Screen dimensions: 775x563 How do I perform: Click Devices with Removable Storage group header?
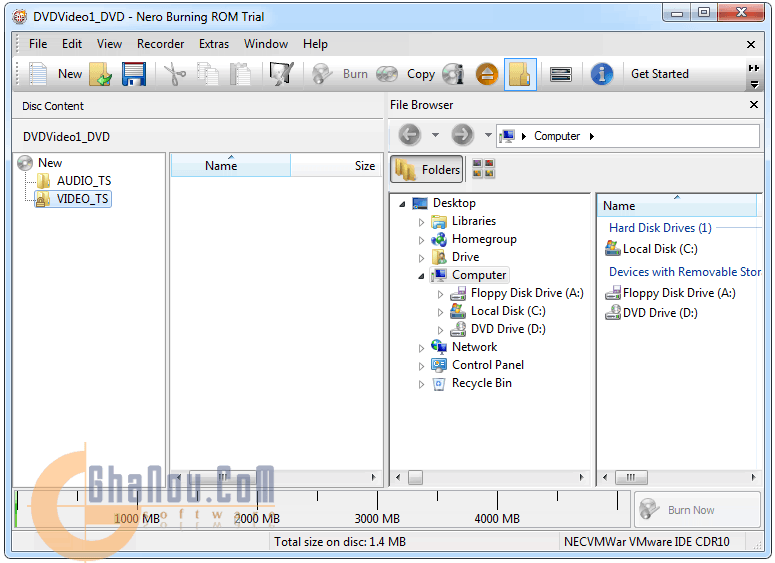[x=685, y=272]
